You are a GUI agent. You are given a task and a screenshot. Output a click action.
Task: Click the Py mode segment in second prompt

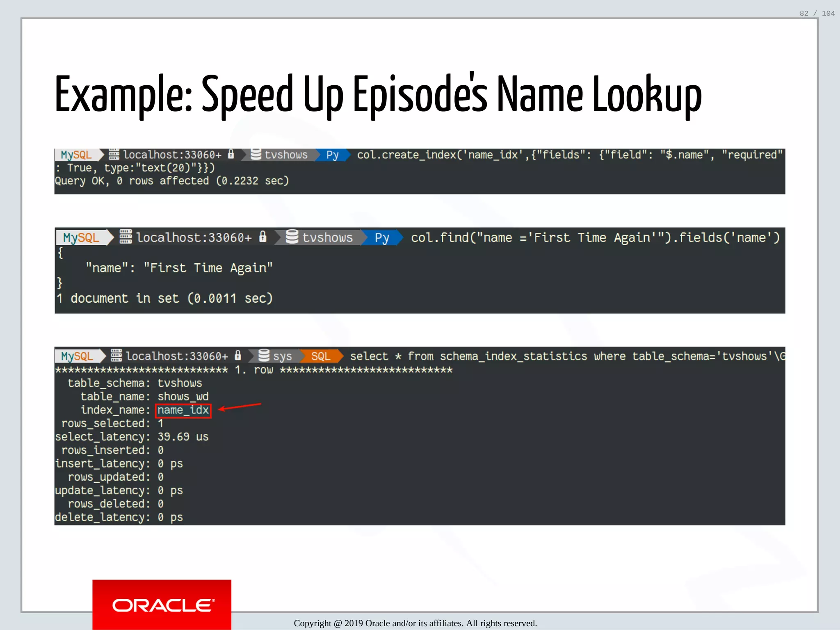[381, 238]
